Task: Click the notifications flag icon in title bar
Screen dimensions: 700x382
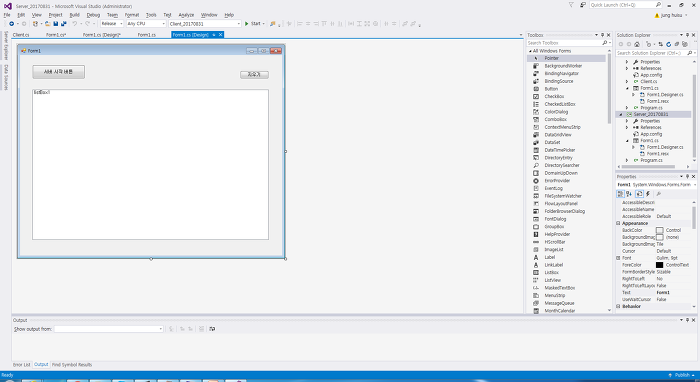Action: click(571, 5)
